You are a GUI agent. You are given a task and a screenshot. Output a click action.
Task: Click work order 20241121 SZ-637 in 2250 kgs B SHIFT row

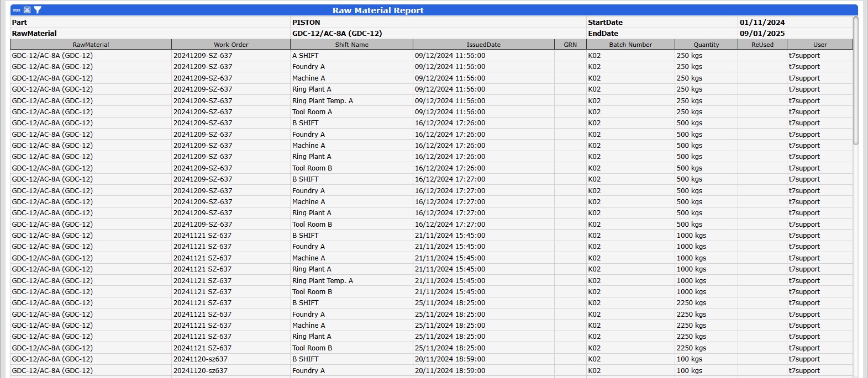(231, 303)
